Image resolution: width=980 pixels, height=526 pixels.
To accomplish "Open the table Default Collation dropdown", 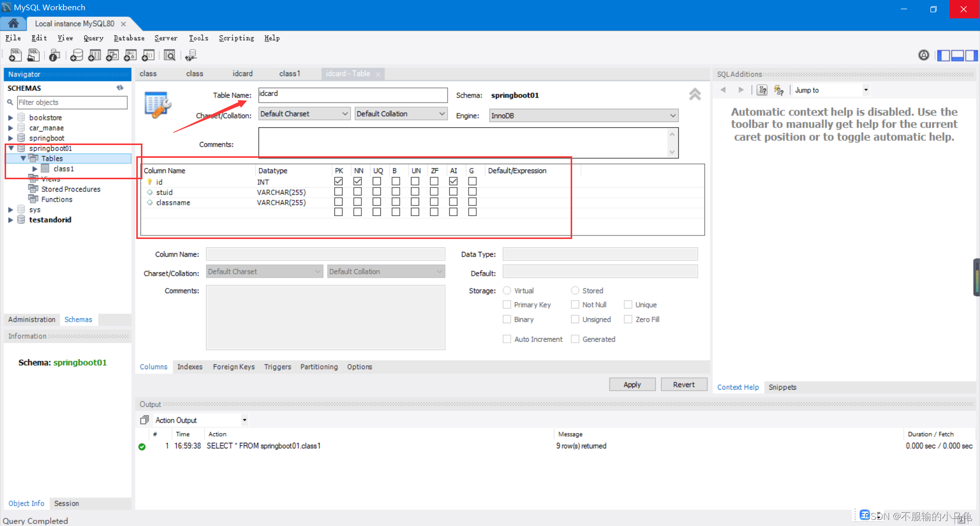I will click(401, 114).
